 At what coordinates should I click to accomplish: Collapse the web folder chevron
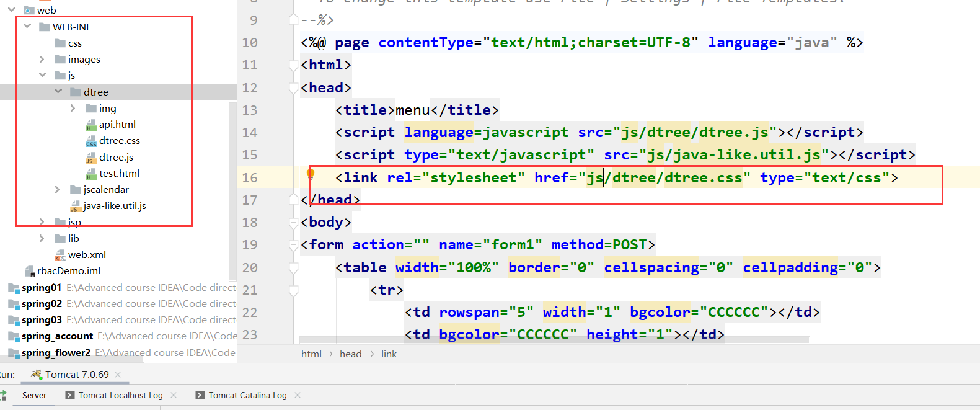click(12, 9)
